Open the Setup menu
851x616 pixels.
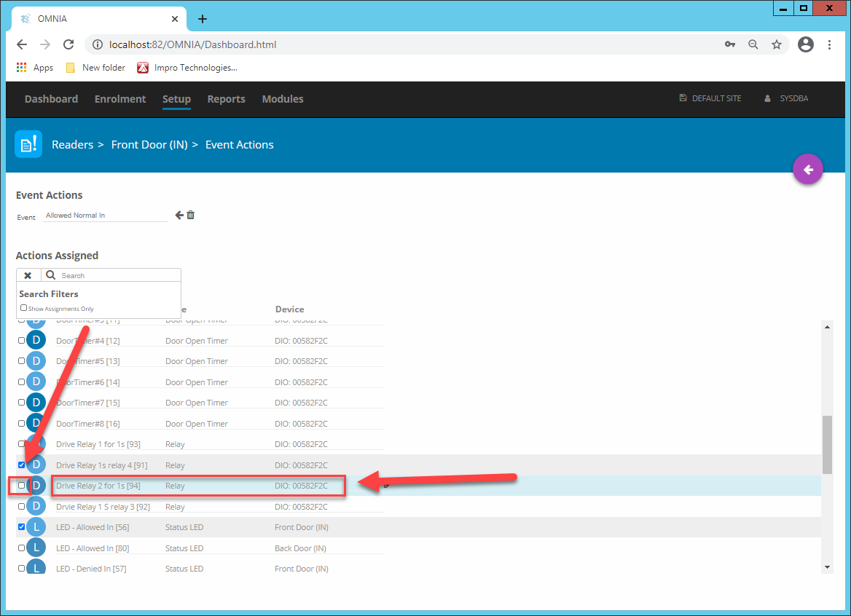(176, 99)
